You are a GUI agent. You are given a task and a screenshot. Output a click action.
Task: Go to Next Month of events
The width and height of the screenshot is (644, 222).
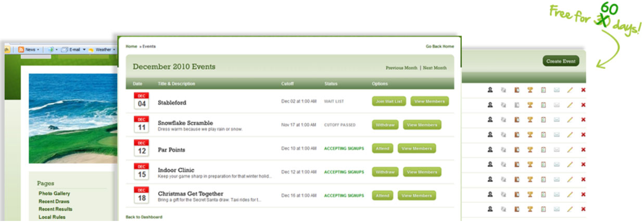point(434,68)
